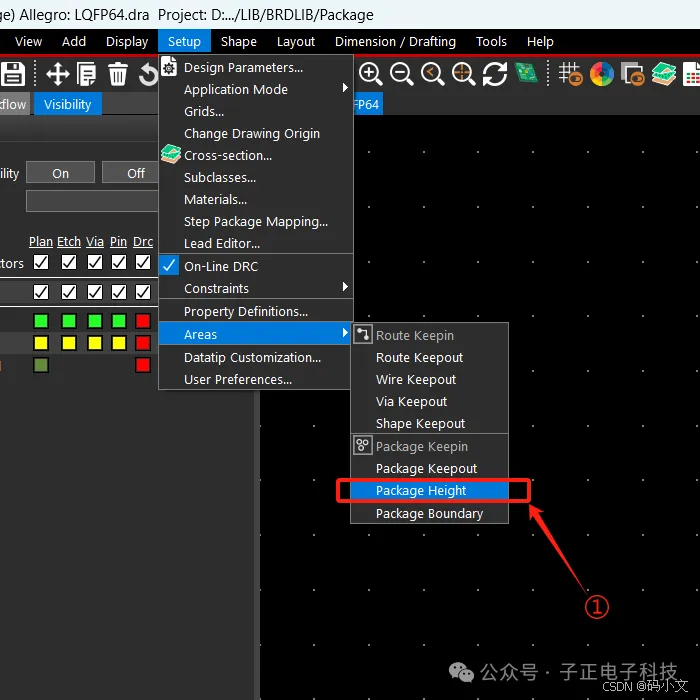Image resolution: width=700 pixels, height=700 pixels.
Task: Open cross-section layers icon in toolbar
Action: pyautogui.click(x=663, y=74)
